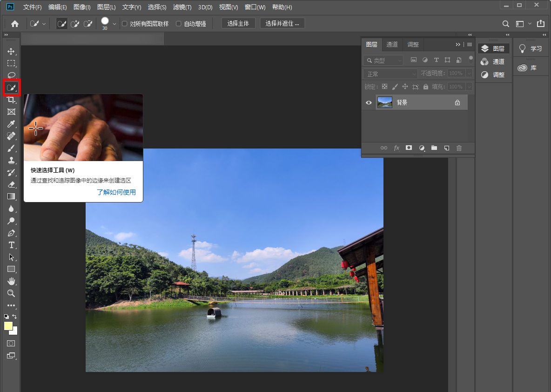Enable 对所有图层取样 checkbox
The height and width of the screenshot is (392, 551).
click(124, 24)
